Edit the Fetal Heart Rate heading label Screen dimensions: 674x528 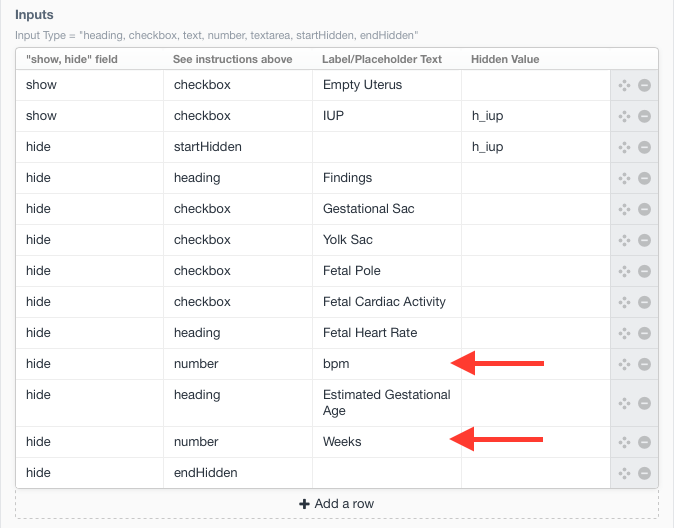pos(387,333)
